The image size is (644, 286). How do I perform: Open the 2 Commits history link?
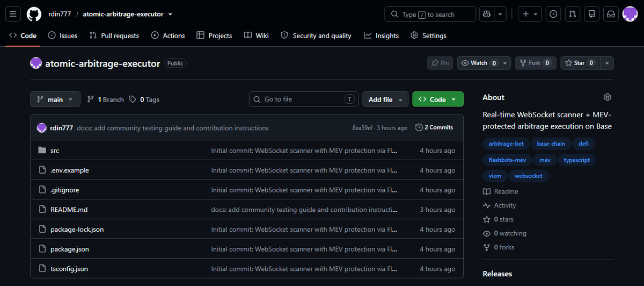434,127
